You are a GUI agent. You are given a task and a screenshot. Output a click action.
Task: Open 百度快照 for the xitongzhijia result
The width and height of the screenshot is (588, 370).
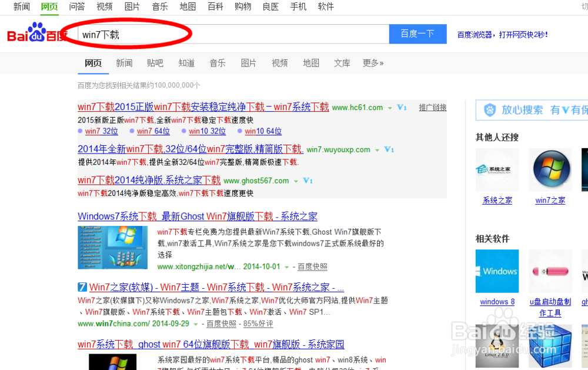(x=312, y=267)
